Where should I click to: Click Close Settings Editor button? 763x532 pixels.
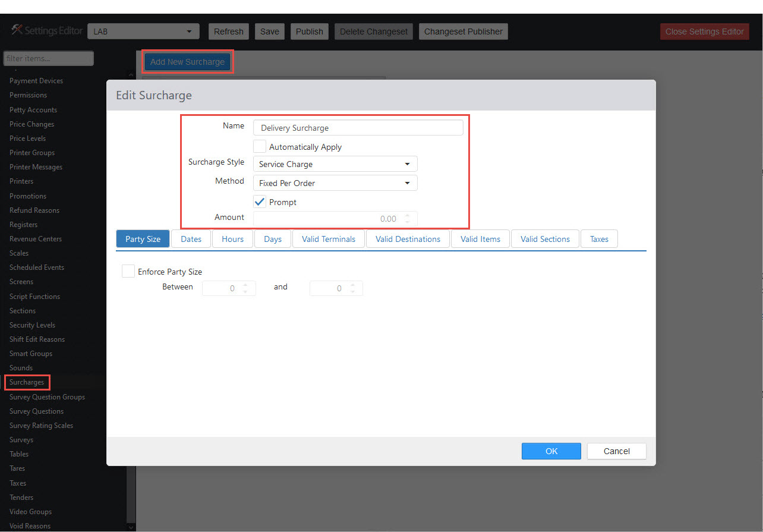click(x=704, y=32)
